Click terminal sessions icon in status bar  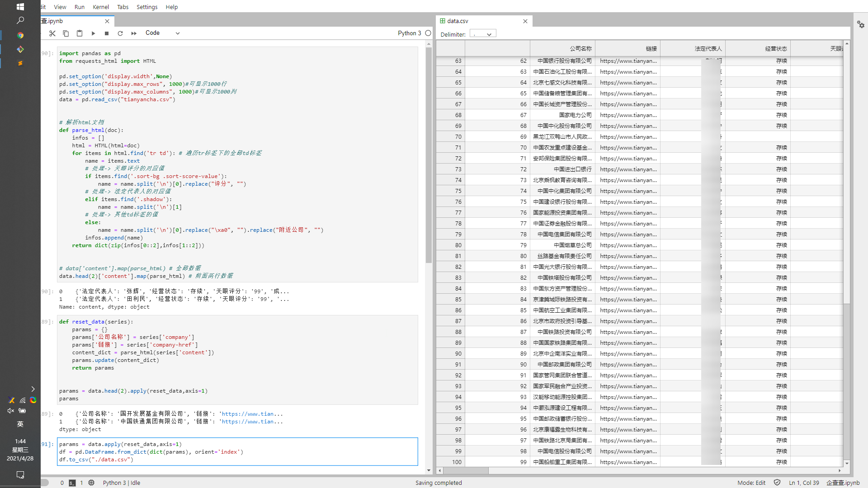[x=72, y=483]
